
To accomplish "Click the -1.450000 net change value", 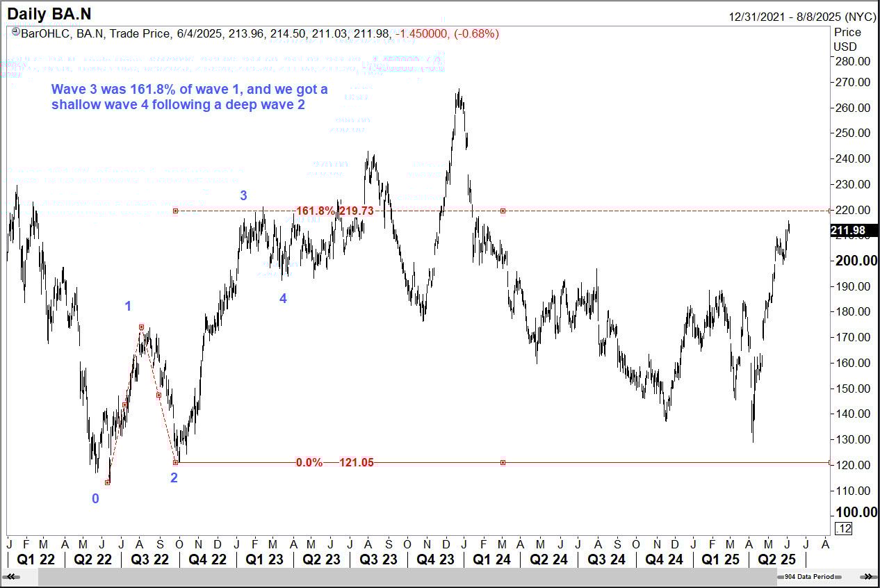I will pyautogui.click(x=422, y=33).
